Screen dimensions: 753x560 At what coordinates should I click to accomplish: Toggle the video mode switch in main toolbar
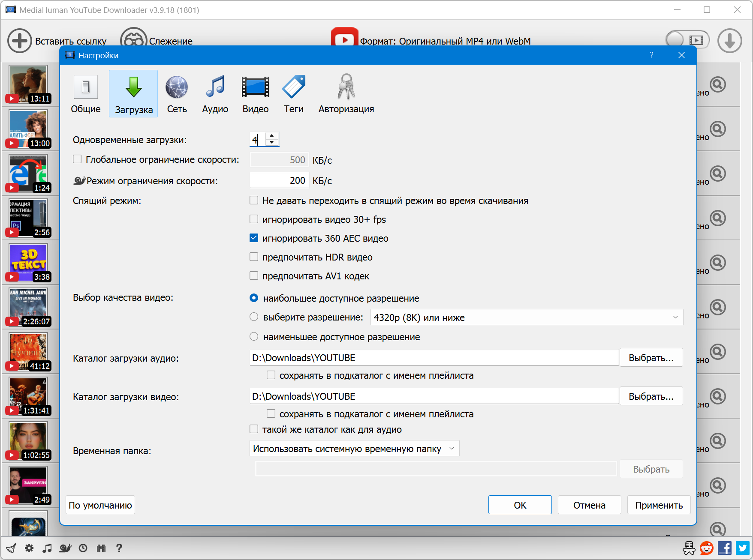click(687, 40)
